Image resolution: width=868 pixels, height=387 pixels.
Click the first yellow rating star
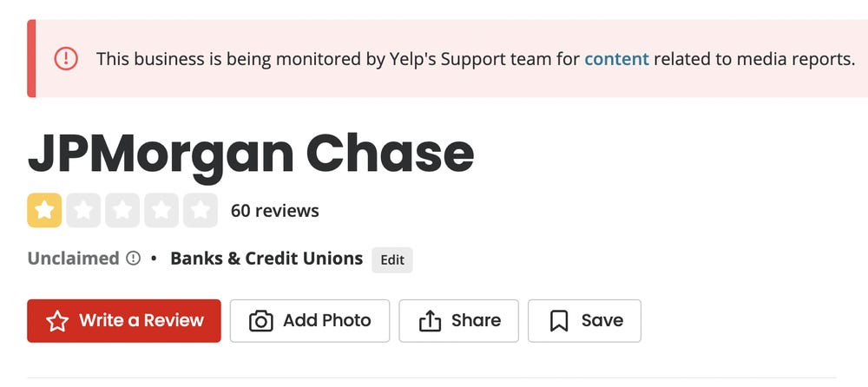click(44, 210)
